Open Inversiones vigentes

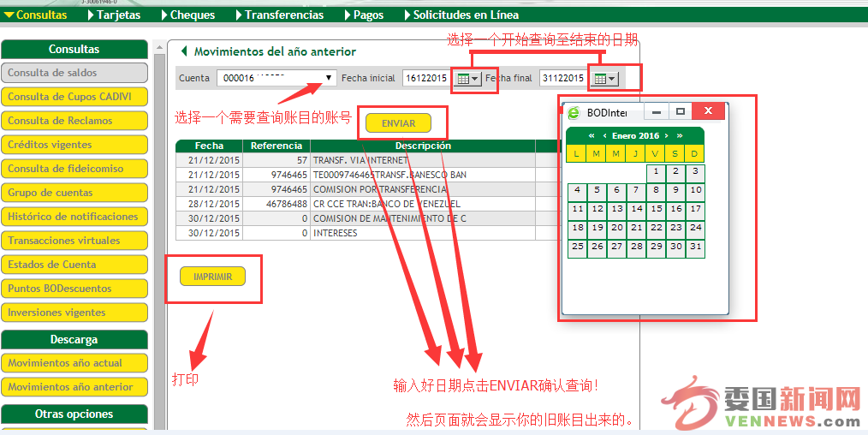tap(74, 313)
